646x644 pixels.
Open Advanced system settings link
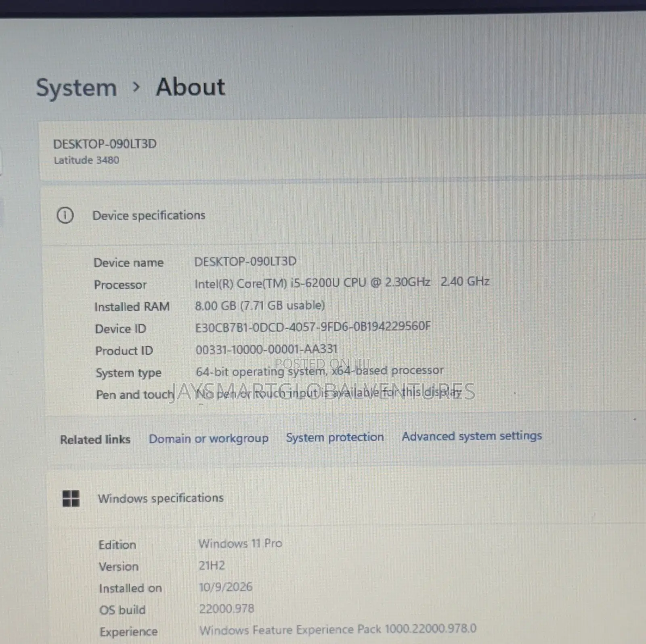472,436
